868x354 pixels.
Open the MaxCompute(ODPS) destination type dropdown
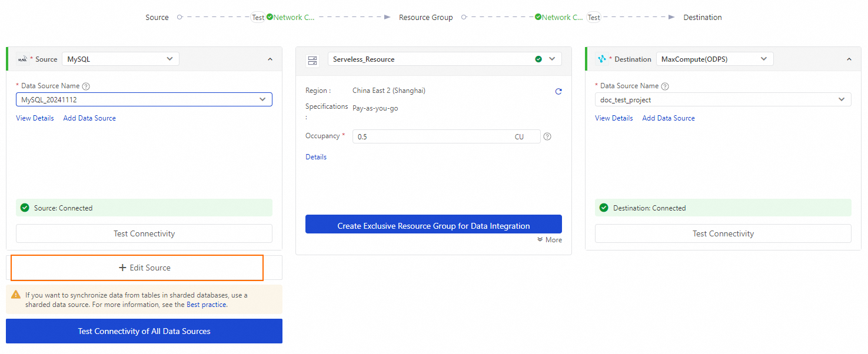tap(714, 59)
